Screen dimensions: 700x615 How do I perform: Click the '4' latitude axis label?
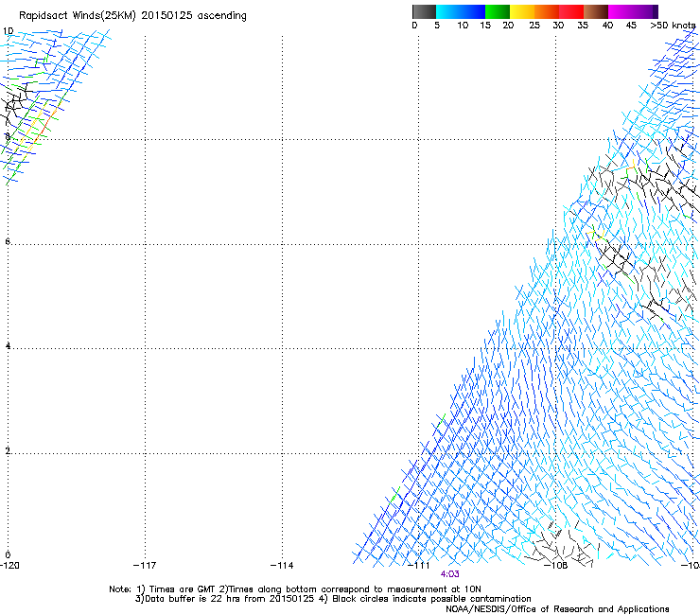click(8, 345)
